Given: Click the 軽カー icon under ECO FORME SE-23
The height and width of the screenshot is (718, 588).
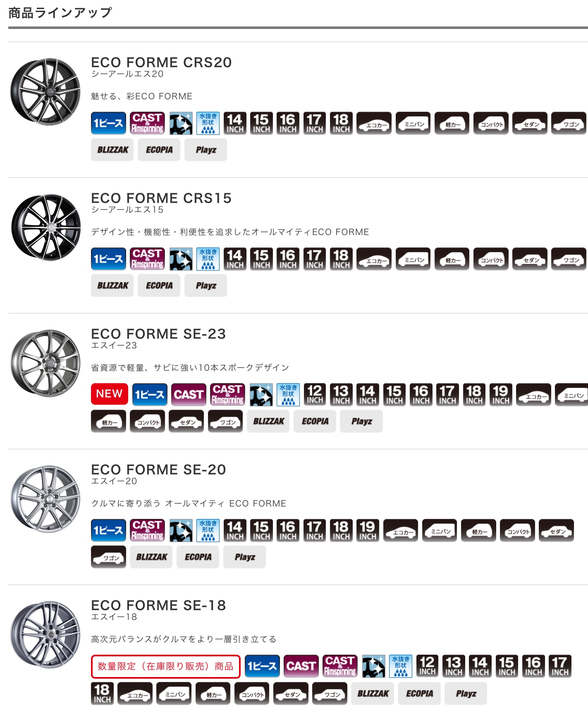Looking at the screenshot, I should [x=108, y=421].
